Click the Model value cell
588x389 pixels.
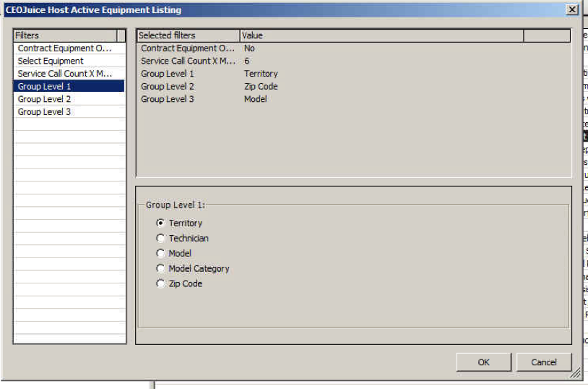[256, 100]
